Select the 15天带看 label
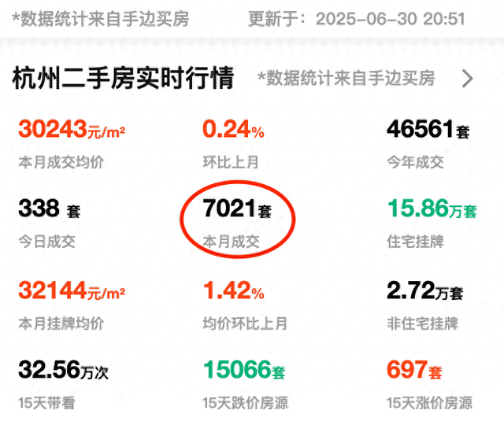Viewport: 504px width, 432px height. click(47, 403)
